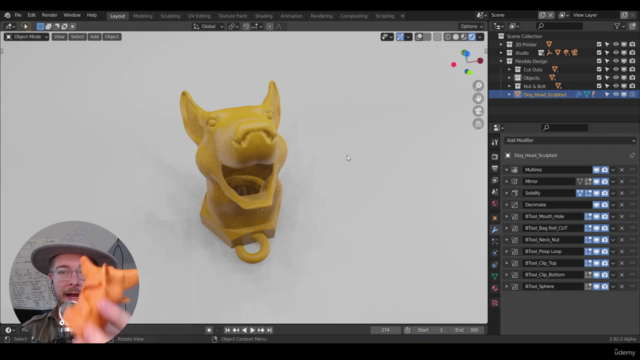Viewport: 640px width, 360px height.
Task: Open the Edit menu
Action: 31,15
